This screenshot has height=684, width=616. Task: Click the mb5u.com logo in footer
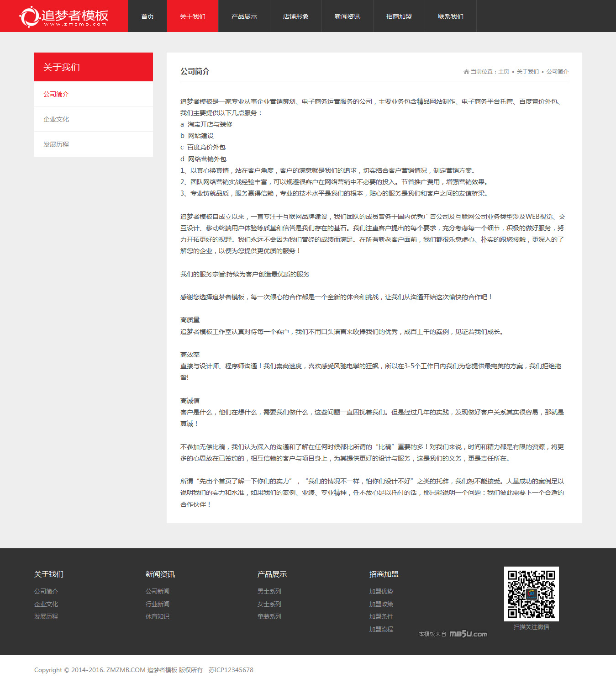click(x=468, y=634)
